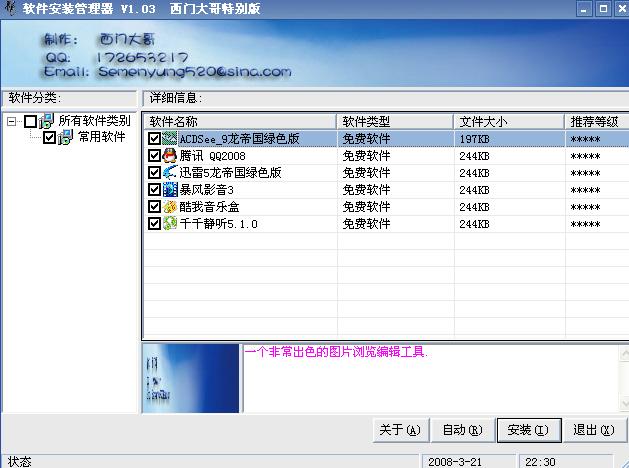Select the 酷我音乐盒 row name
This screenshot has width=629, height=468.
(x=209, y=207)
